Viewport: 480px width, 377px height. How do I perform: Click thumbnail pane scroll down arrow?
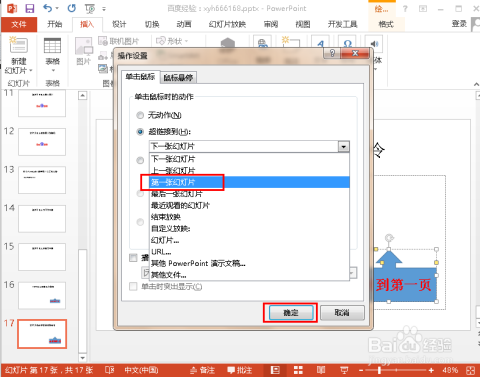point(83,358)
